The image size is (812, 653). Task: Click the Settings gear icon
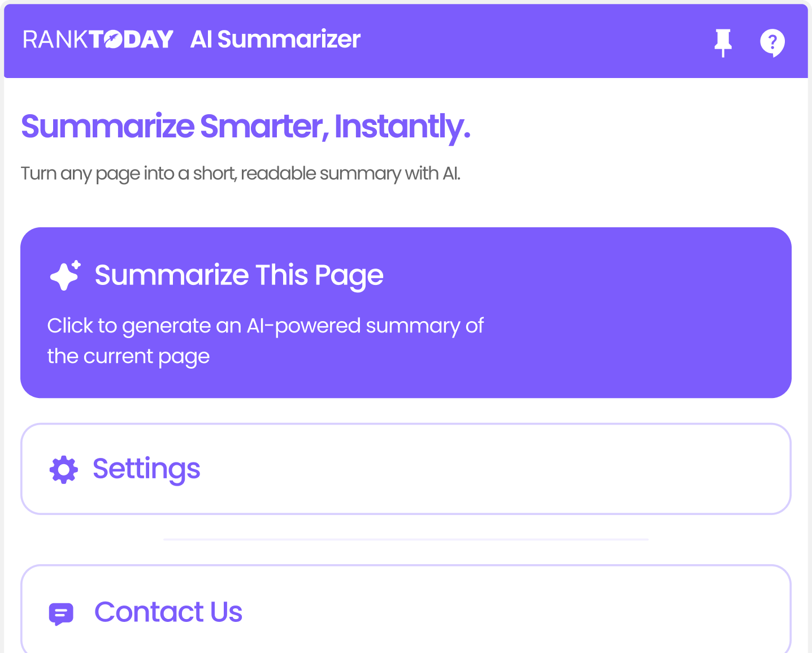pyautogui.click(x=63, y=469)
